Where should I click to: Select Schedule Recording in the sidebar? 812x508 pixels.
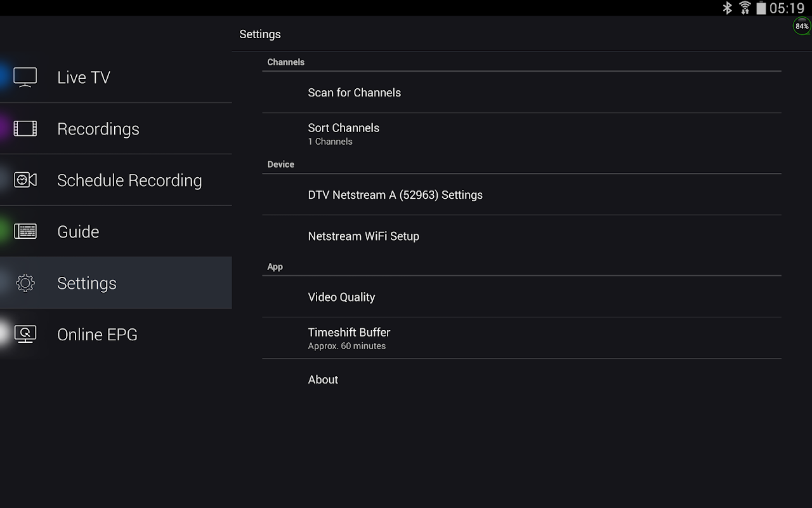tap(129, 180)
